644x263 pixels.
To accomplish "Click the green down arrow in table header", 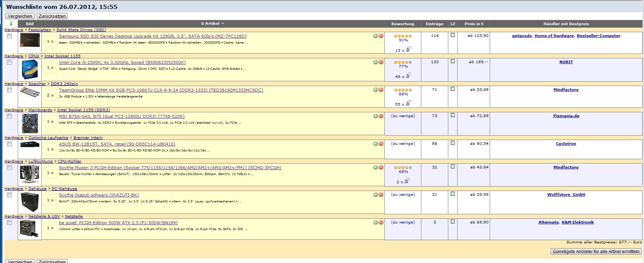I will point(11,24).
